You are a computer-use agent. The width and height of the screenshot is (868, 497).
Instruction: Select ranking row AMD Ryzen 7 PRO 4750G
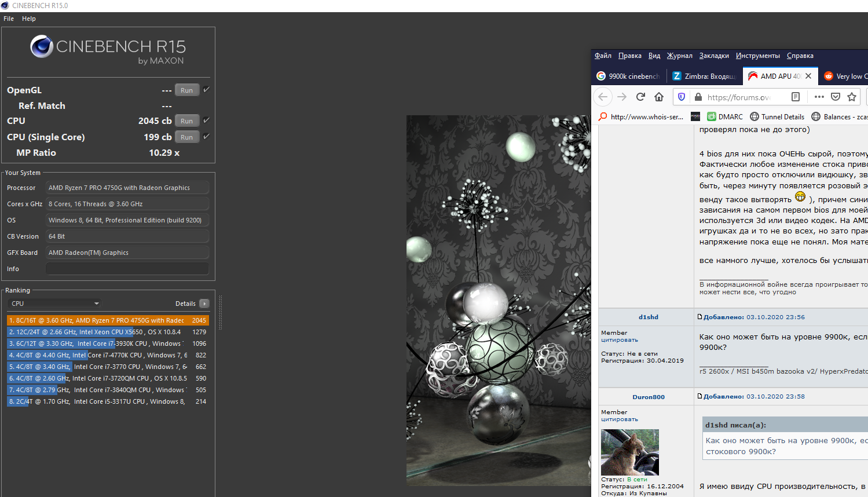pos(108,320)
